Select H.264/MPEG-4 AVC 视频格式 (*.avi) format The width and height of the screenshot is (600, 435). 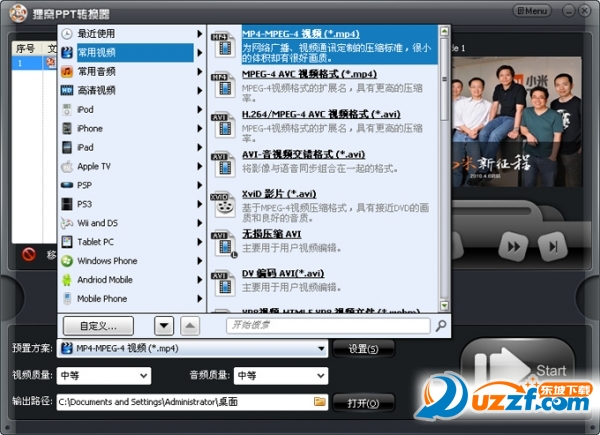(x=323, y=125)
